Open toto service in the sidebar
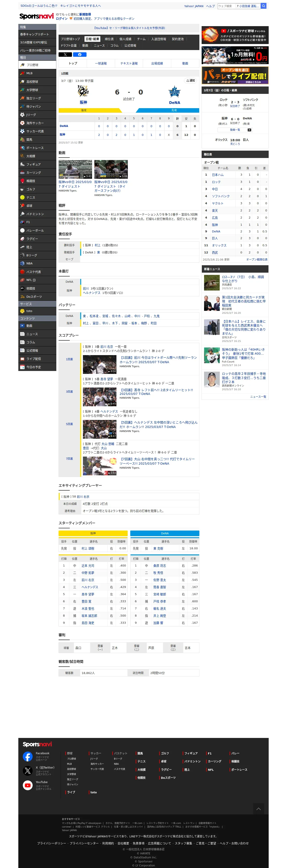Screen dimensions: 287x868 tap(37, 311)
